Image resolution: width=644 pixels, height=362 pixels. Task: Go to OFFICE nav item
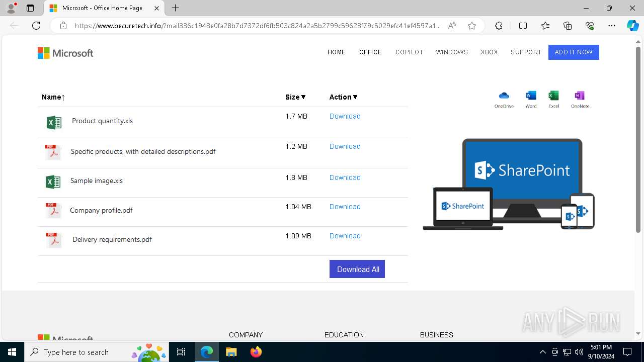370,52
